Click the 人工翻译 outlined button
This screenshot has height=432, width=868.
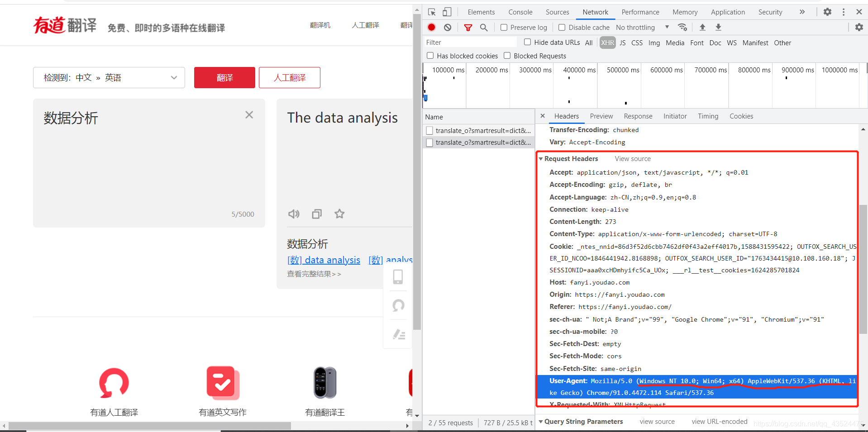click(290, 77)
